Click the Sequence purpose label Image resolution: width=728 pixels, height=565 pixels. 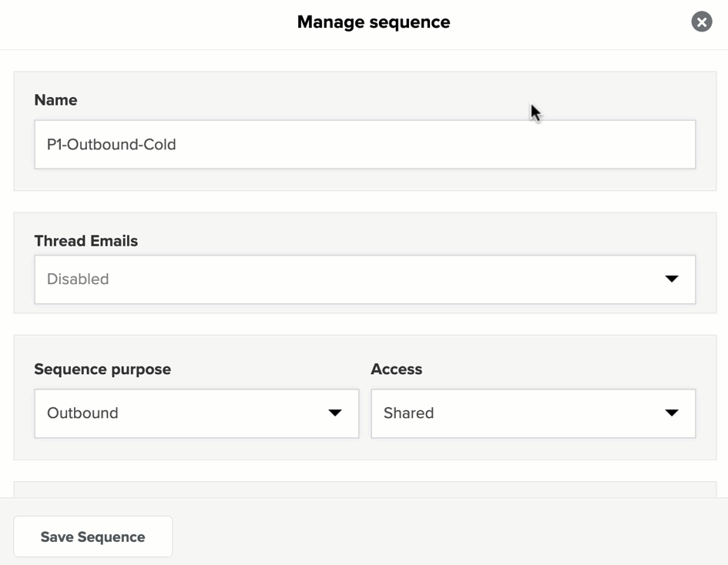[102, 369]
